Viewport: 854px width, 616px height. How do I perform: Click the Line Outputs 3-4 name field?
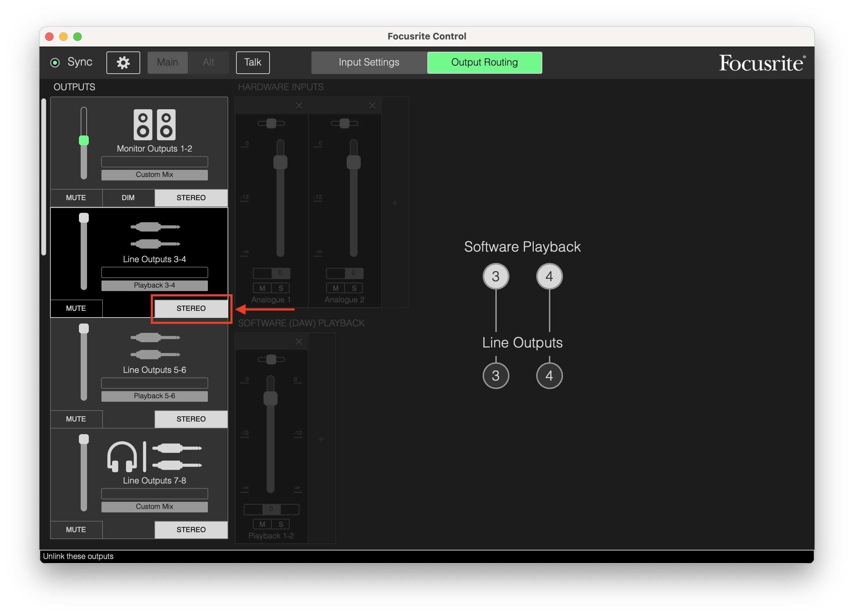154,273
